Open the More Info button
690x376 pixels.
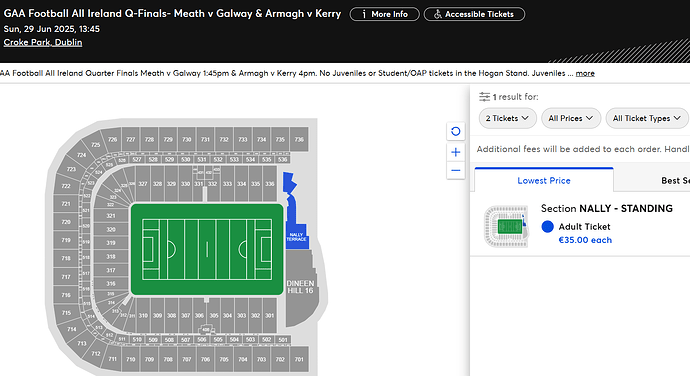click(x=385, y=14)
